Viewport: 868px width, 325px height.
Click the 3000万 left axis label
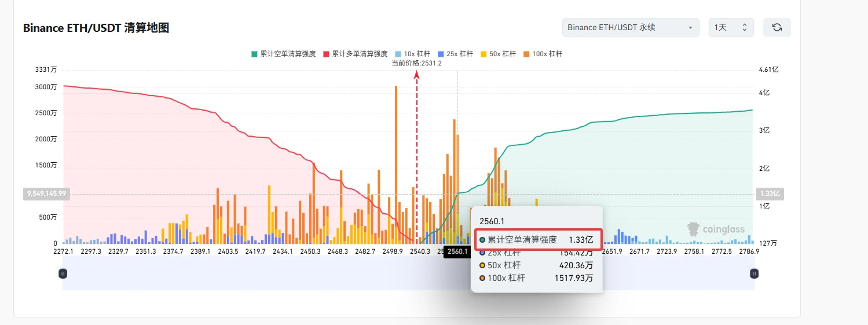tap(46, 87)
